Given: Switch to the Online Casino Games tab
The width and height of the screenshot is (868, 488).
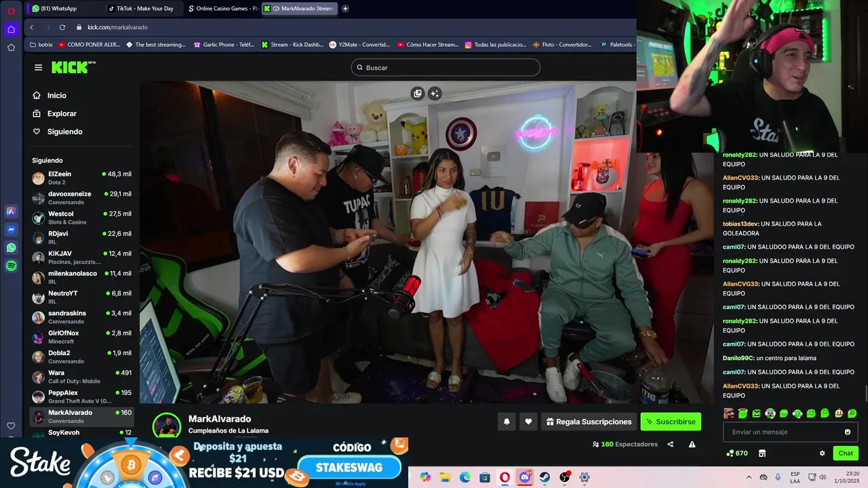Looking at the screenshot, I should click(x=222, y=8).
